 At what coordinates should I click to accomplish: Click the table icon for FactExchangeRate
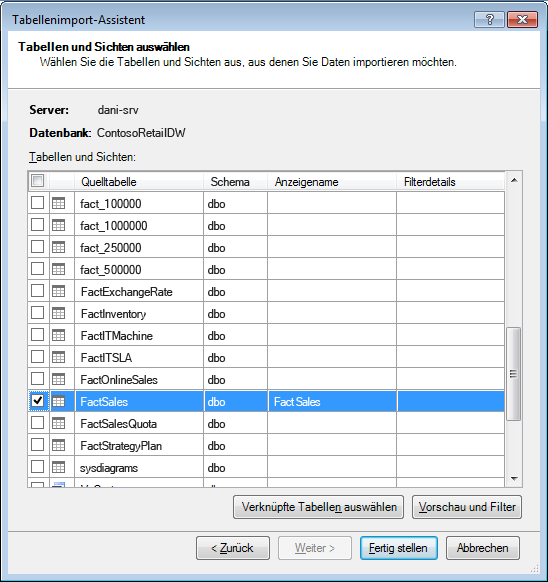click(x=58, y=291)
